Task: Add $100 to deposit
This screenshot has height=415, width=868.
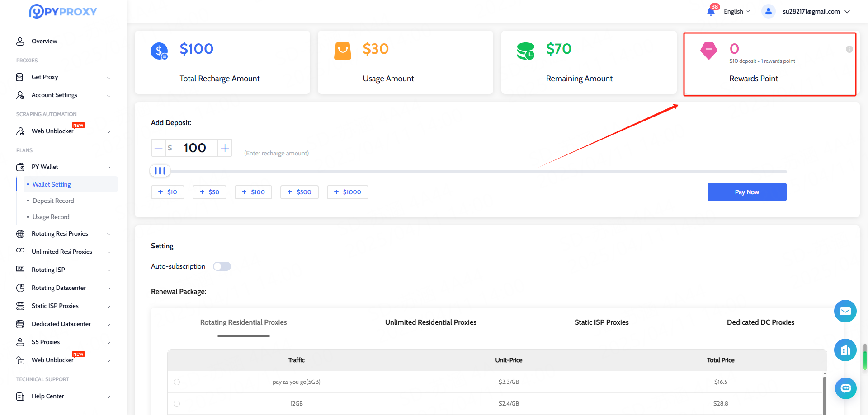Action: click(253, 192)
